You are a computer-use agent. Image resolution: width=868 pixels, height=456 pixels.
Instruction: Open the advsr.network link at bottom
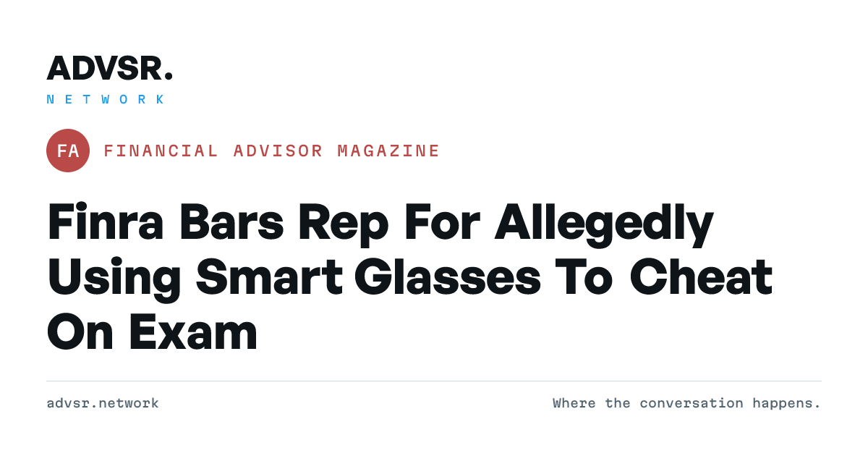coord(103,403)
